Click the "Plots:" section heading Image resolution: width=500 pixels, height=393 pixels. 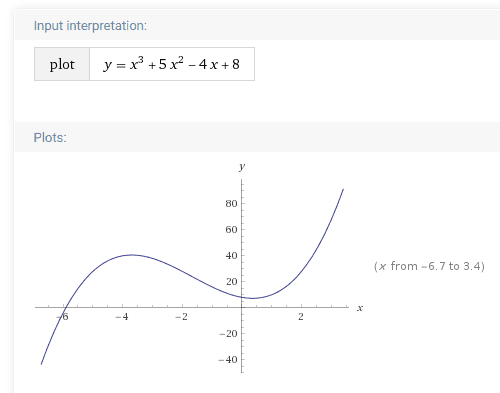click(x=50, y=137)
